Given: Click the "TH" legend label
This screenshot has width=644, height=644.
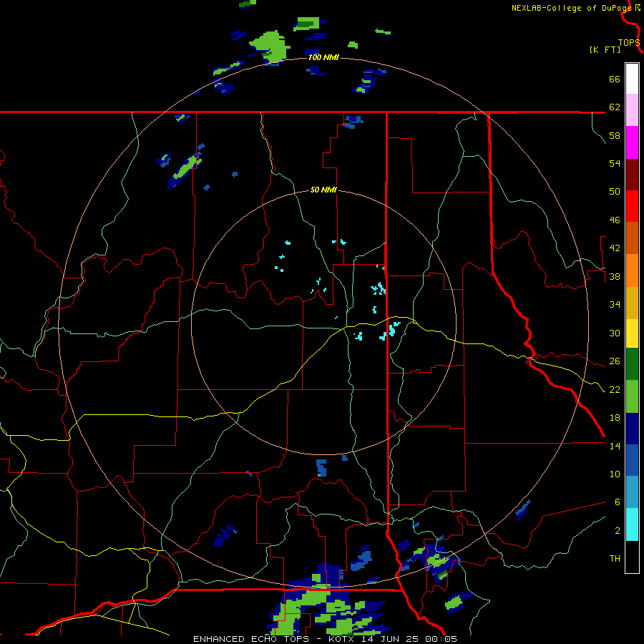Looking at the screenshot, I should (615, 559).
